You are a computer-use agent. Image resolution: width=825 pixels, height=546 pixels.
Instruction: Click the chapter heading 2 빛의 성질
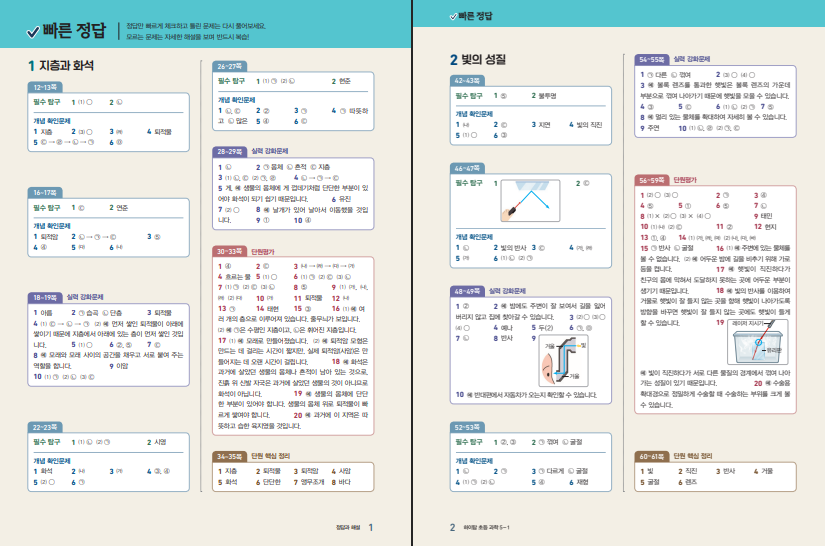coord(482,60)
